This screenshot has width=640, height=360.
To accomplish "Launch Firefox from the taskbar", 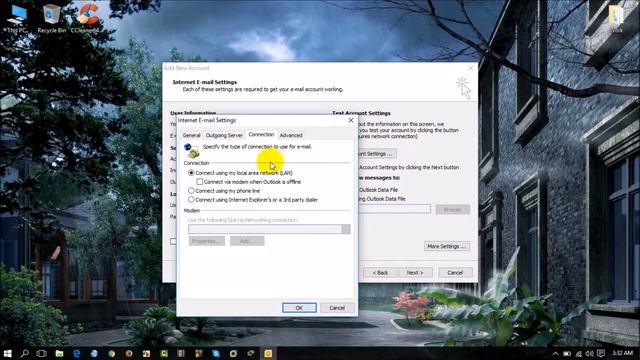I will click(129, 353).
